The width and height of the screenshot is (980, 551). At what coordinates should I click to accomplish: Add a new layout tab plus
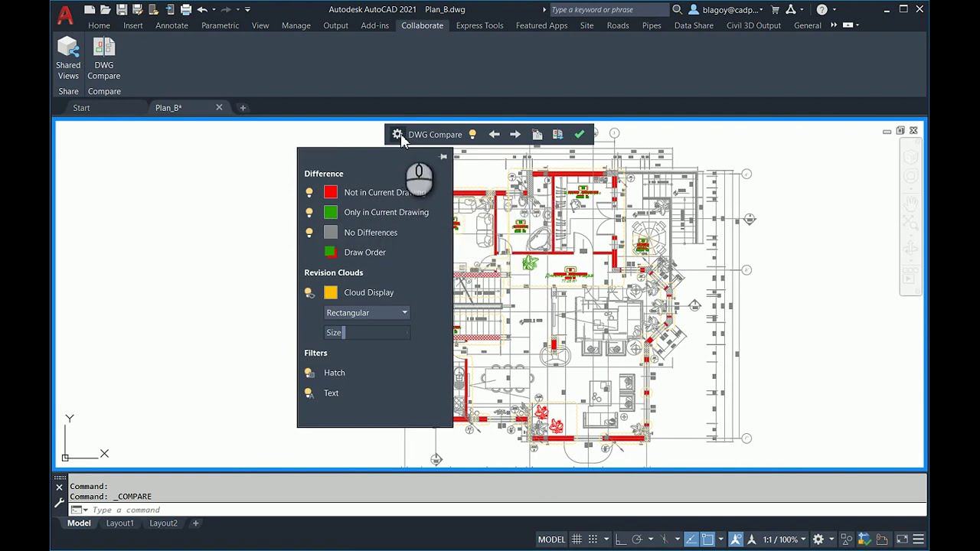point(195,523)
